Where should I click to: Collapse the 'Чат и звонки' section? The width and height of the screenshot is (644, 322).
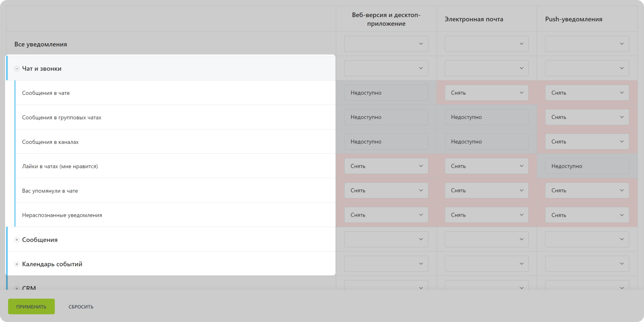pyautogui.click(x=17, y=69)
